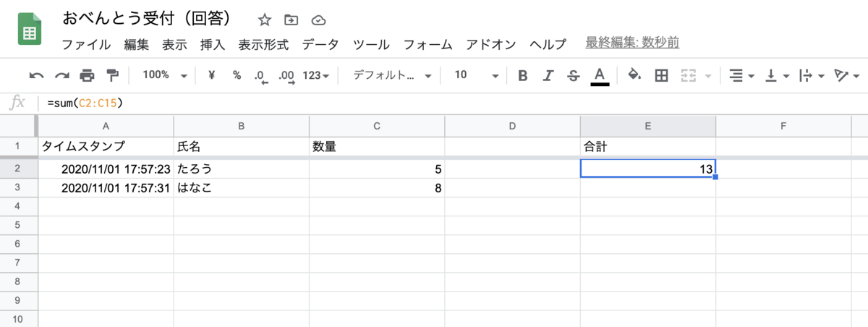Toggle italic formatting

(548, 75)
